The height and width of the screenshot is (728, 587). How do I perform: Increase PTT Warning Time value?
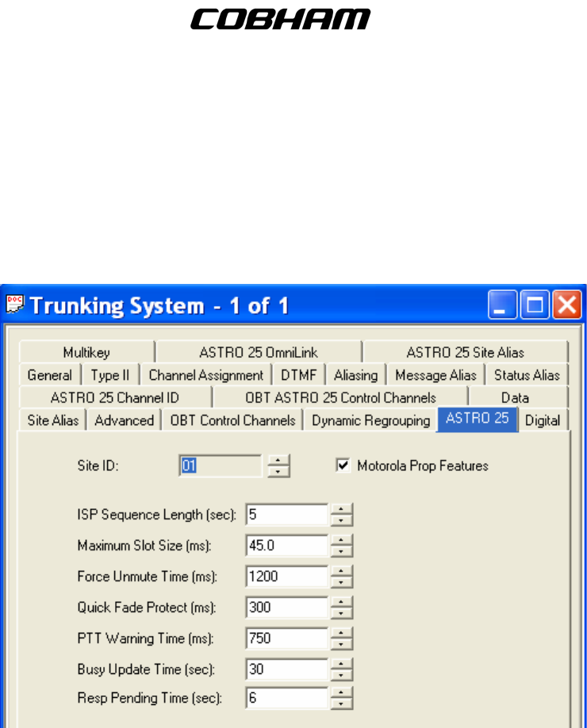(341, 633)
